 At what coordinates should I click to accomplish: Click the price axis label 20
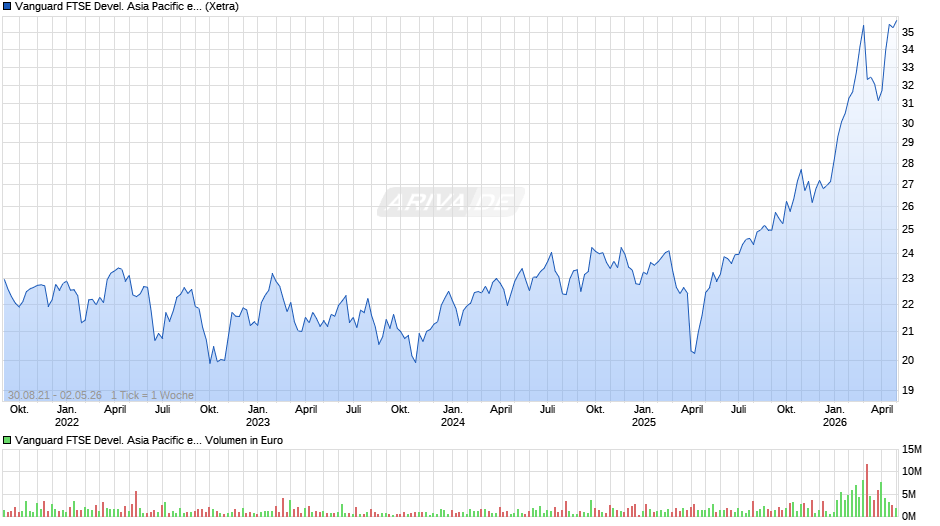coord(908,360)
